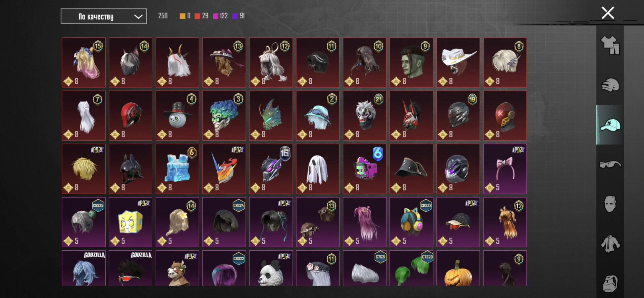Open the По качеству sorting dropdown
Viewport: 644px width, 298px height.
[x=104, y=16]
